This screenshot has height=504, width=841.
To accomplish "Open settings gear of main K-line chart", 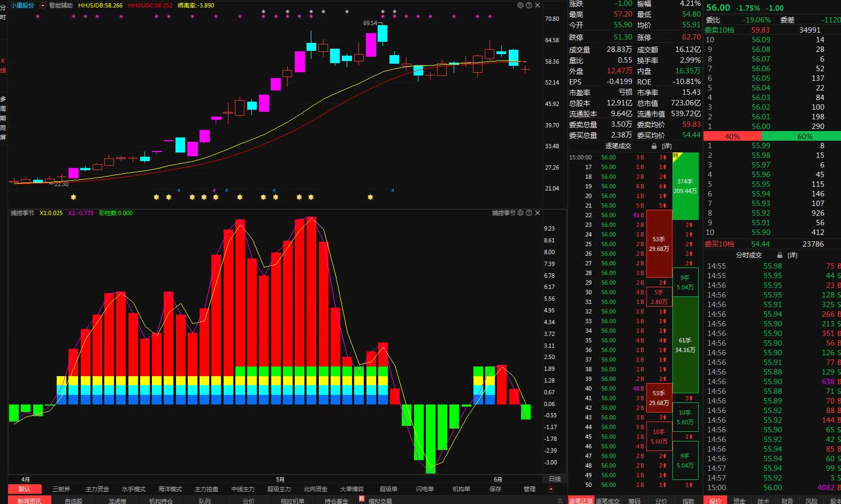I will pos(520,5).
